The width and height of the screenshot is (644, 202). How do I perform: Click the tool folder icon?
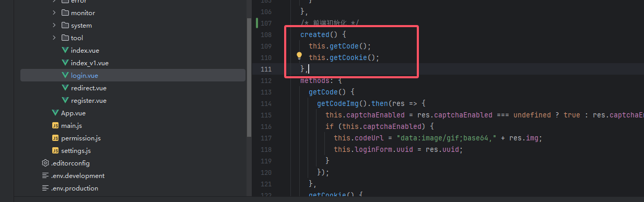click(x=65, y=38)
